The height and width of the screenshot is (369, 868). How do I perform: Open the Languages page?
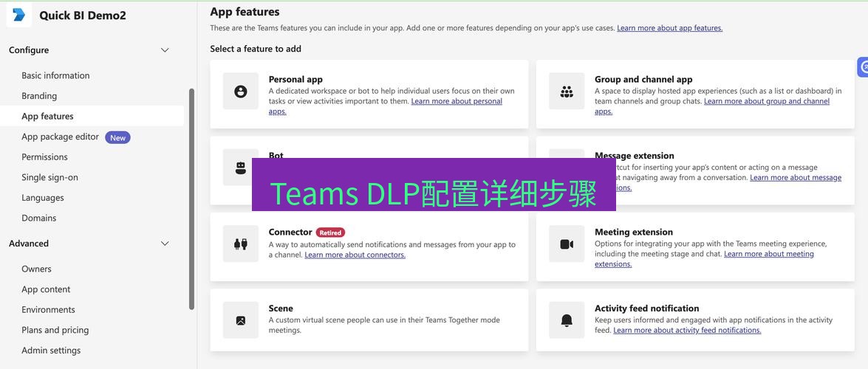click(x=43, y=198)
